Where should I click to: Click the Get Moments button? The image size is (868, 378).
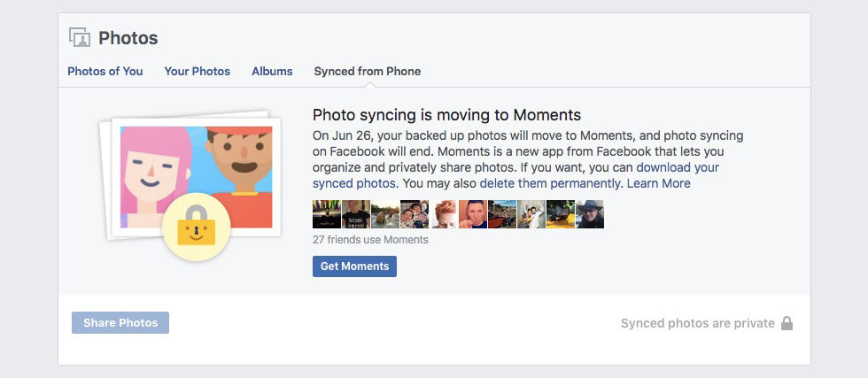pos(355,266)
